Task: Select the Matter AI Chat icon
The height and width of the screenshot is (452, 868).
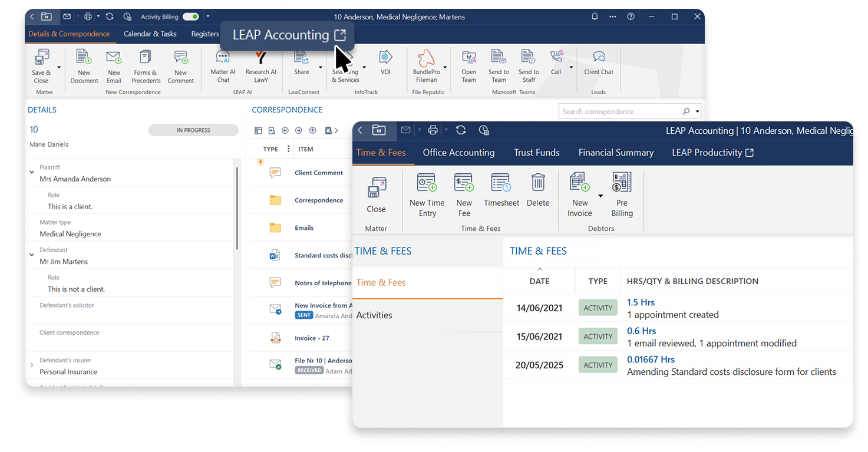Action: click(x=222, y=65)
